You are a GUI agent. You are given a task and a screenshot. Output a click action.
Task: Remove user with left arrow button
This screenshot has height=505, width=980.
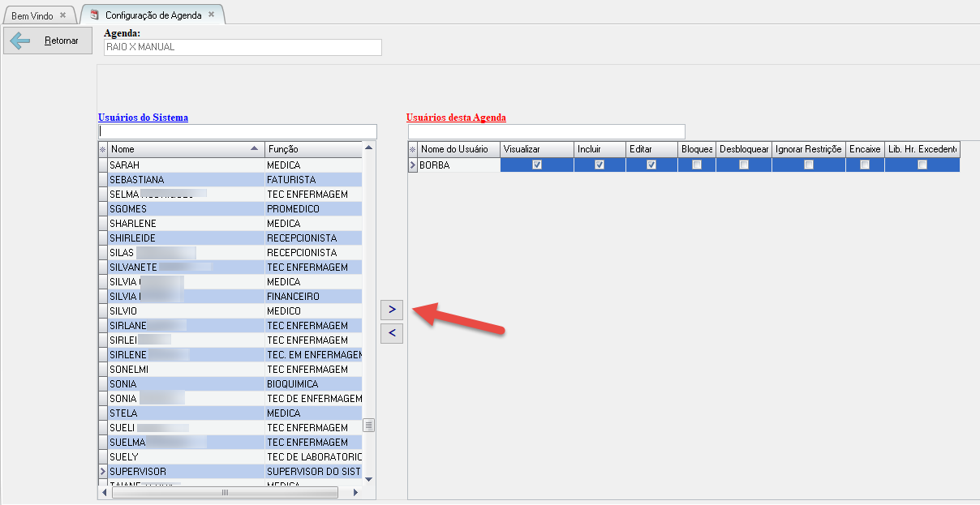click(392, 332)
